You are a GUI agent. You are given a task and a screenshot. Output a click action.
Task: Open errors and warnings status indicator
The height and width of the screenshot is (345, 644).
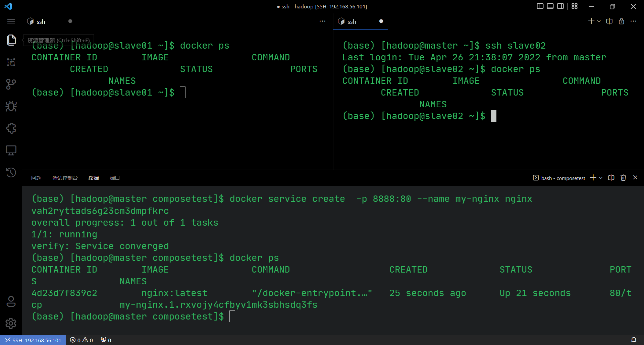pos(81,340)
